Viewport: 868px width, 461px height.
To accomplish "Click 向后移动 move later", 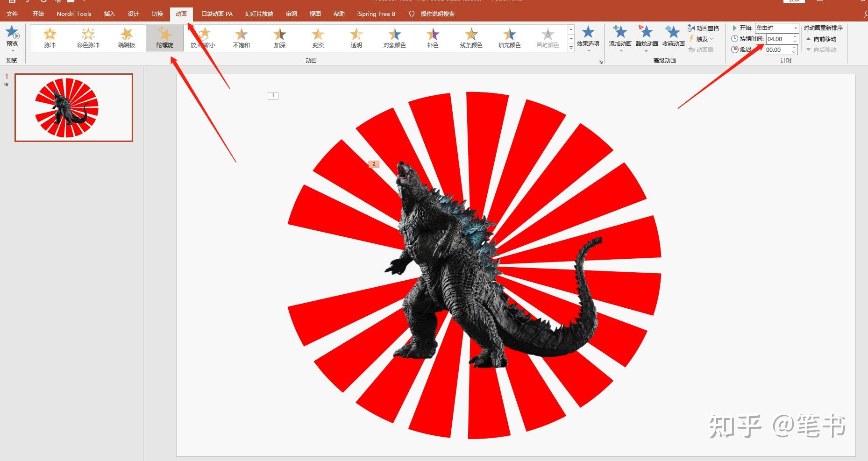I will tap(821, 50).
